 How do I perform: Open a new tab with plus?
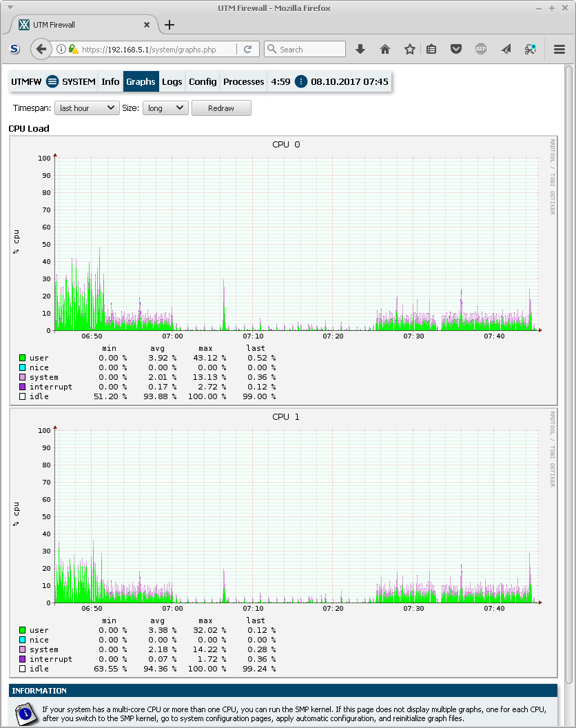[x=169, y=25]
